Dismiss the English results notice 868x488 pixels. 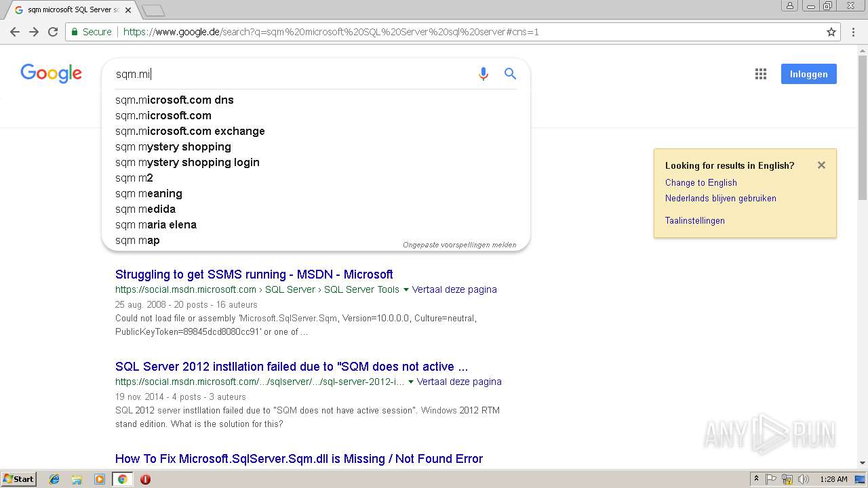tap(821, 165)
